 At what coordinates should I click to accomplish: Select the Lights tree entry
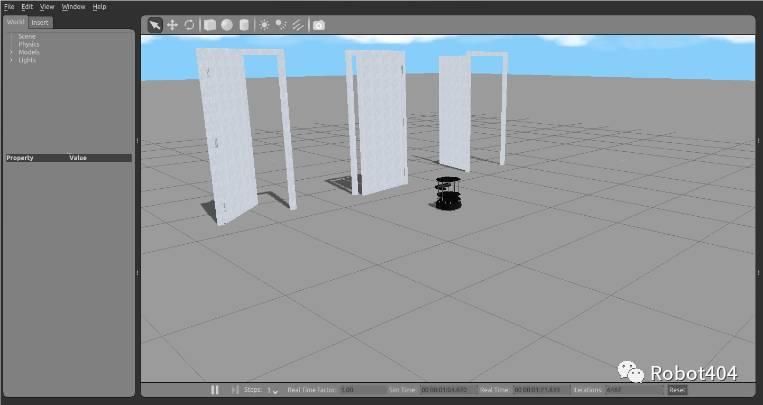pyautogui.click(x=27, y=60)
